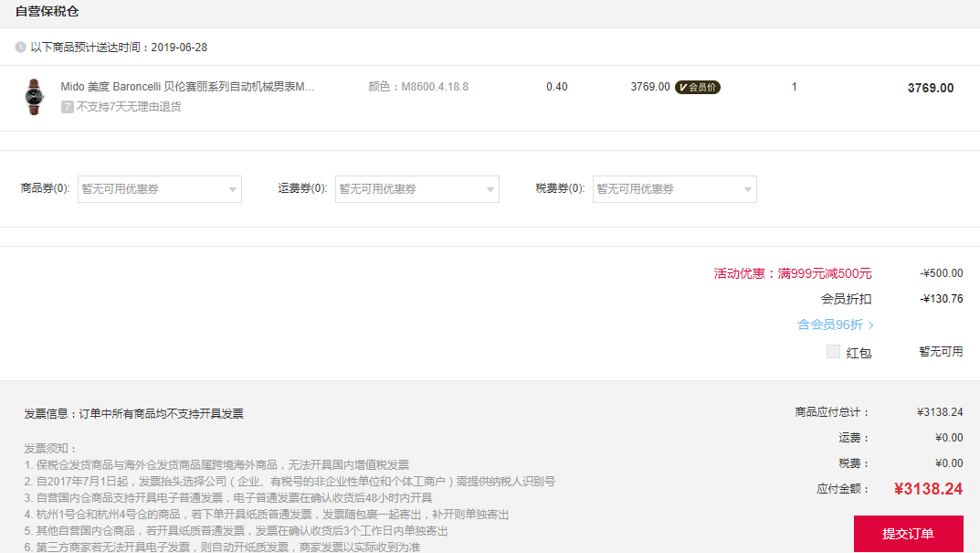
Task: Click the 发票须知 heading
Action: [50, 449]
